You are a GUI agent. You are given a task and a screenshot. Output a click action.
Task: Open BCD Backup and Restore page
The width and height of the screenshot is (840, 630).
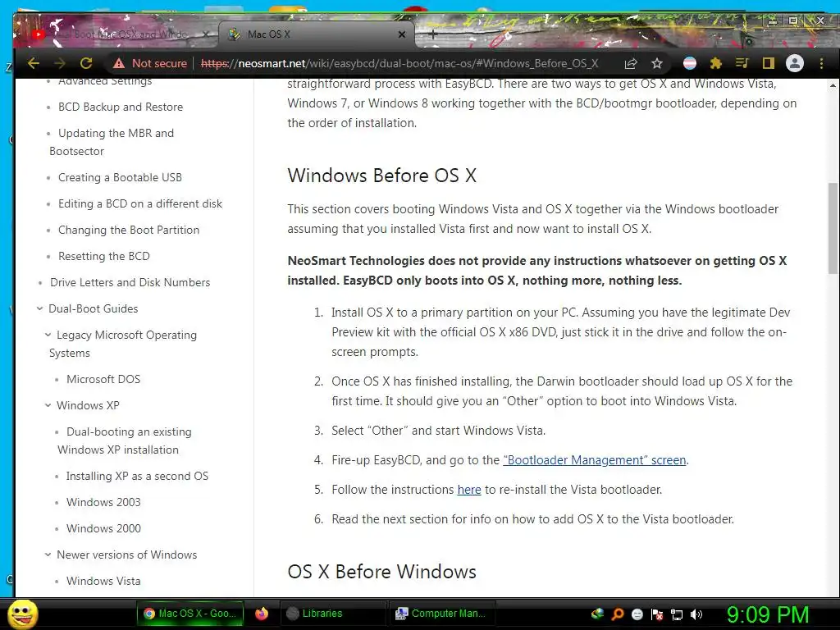point(121,107)
